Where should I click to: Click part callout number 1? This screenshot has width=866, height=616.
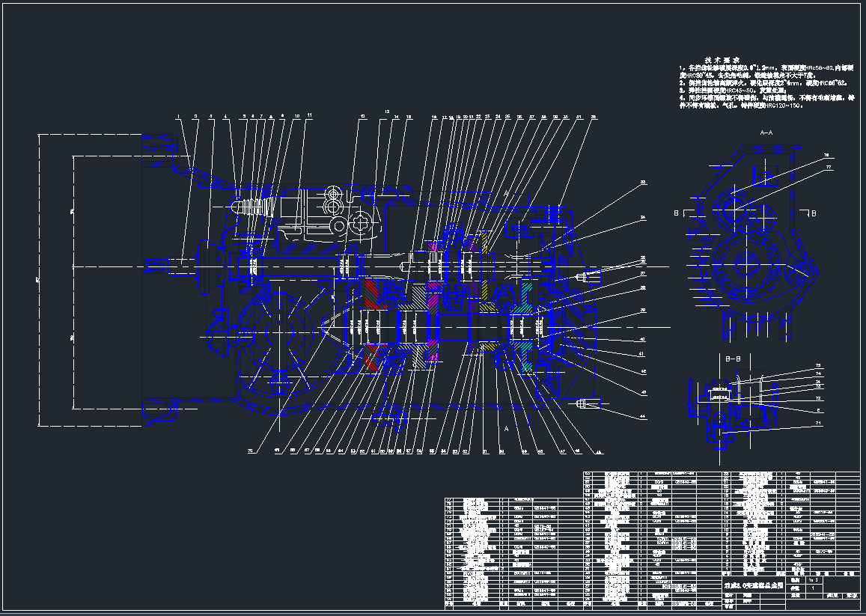pyautogui.click(x=180, y=117)
